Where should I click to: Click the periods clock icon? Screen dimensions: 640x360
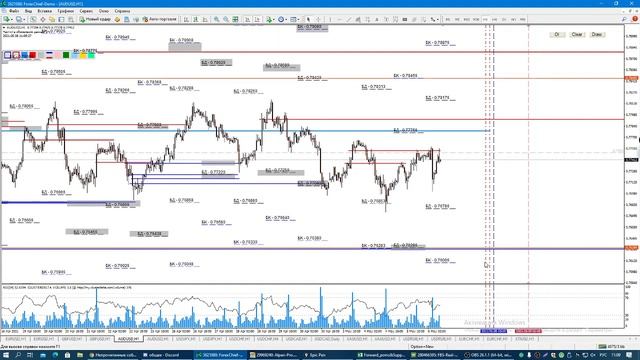(x=281, y=19)
